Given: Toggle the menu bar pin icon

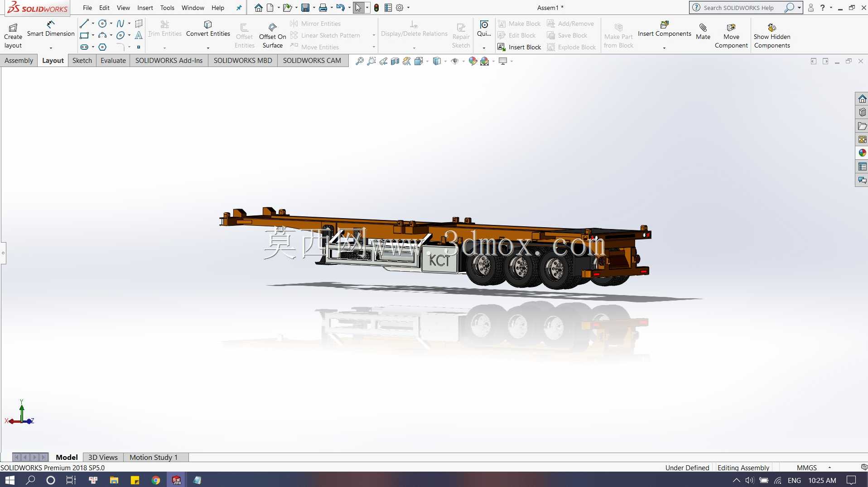Looking at the screenshot, I should (x=239, y=8).
